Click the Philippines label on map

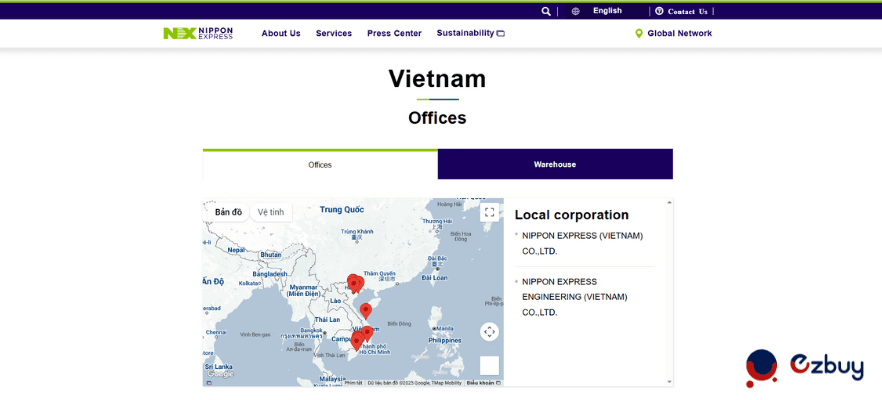(444, 340)
